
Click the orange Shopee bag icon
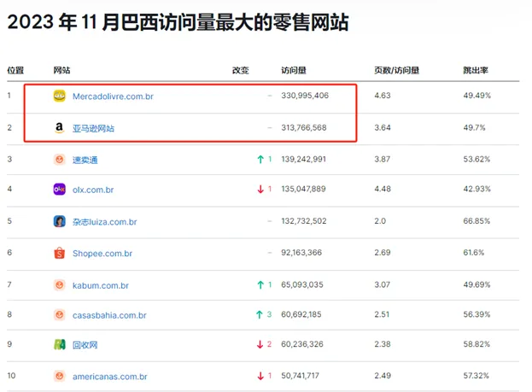(x=60, y=253)
